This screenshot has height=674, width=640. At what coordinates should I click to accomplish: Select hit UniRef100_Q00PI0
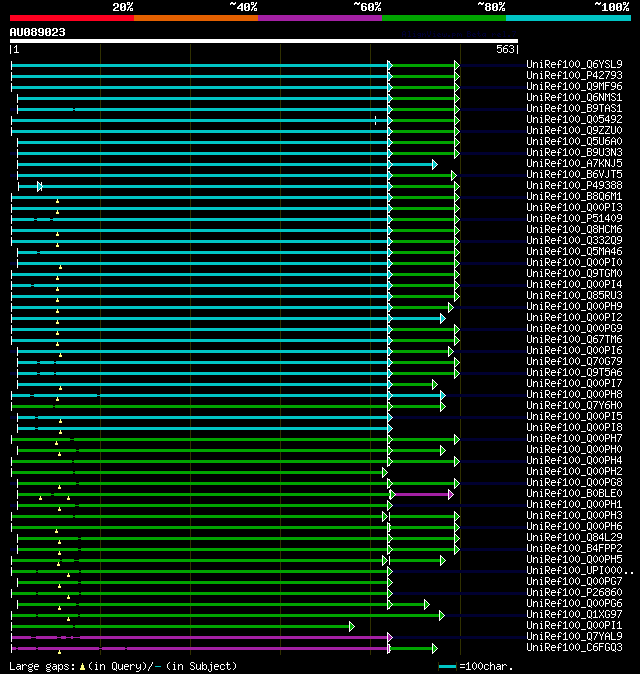(x=574, y=263)
